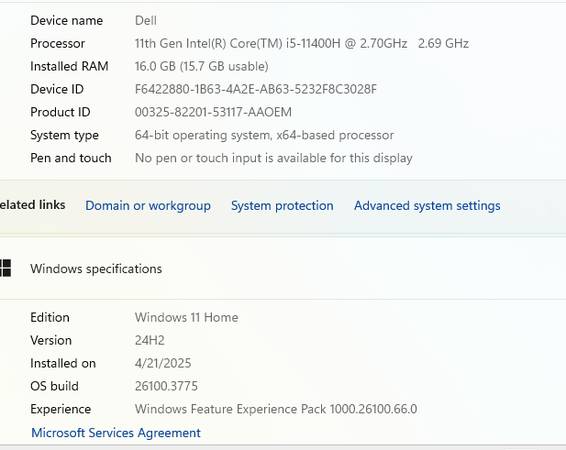Image resolution: width=566 pixels, height=450 pixels.
Task: Open the System protection link
Action: click(282, 206)
